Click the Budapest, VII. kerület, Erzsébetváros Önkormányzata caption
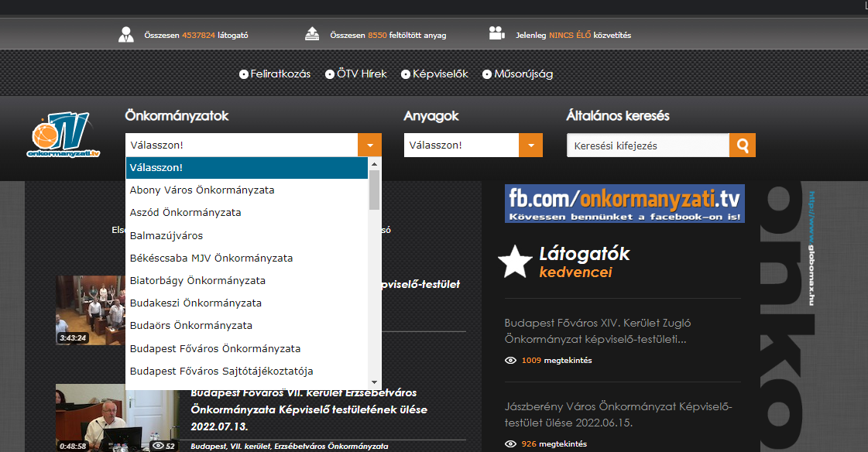Viewport: 868px width, 452px height. click(x=290, y=446)
